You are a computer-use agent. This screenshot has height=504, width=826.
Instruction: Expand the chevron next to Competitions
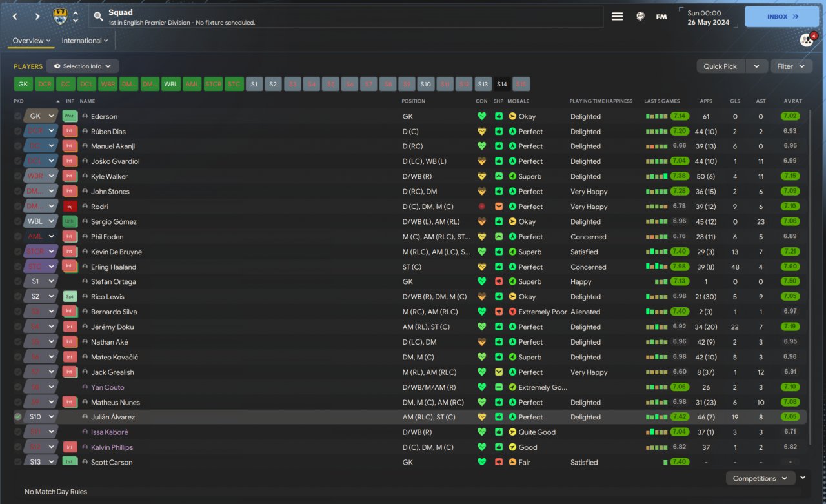pos(803,478)
